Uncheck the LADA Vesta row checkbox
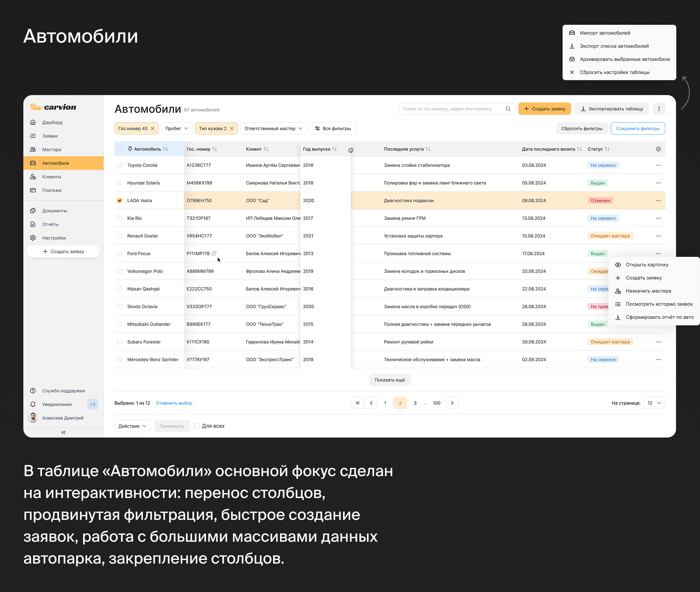 (x=120, y=200)
